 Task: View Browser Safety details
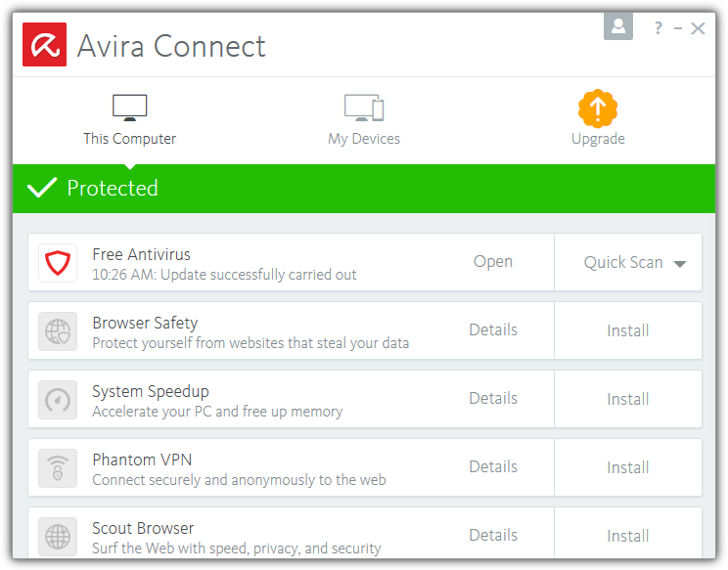(493, 330)
